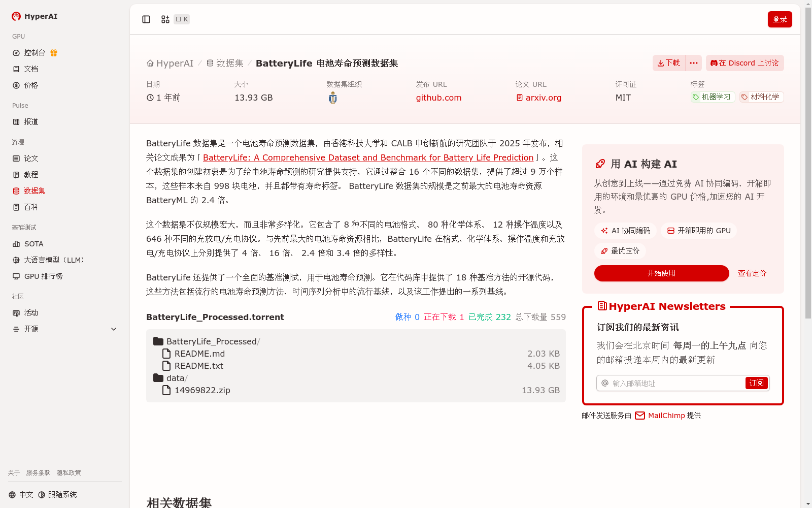The height and width of the screenshot is (508, 812).
Task: Open the github.com release URL
Action: 438,98
